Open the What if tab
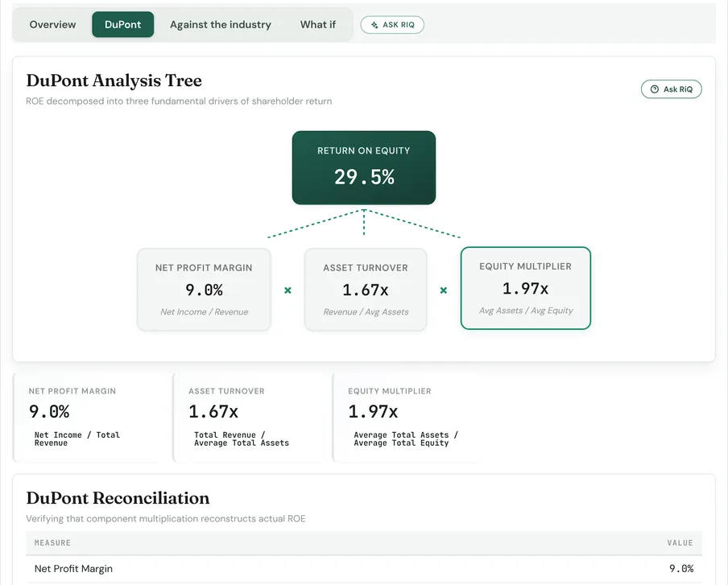The height and width of the screenshot is (585, 728). [x=317, y=25]
